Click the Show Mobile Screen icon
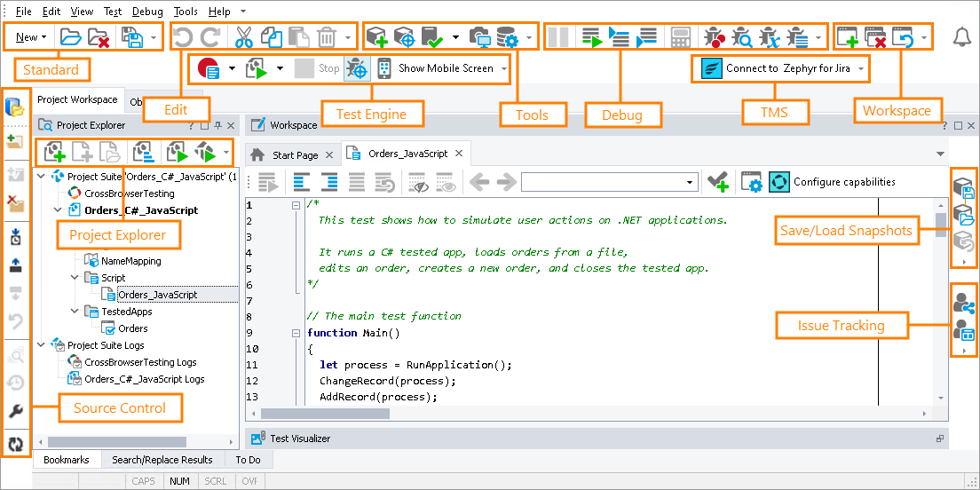 tap(384, 68)
